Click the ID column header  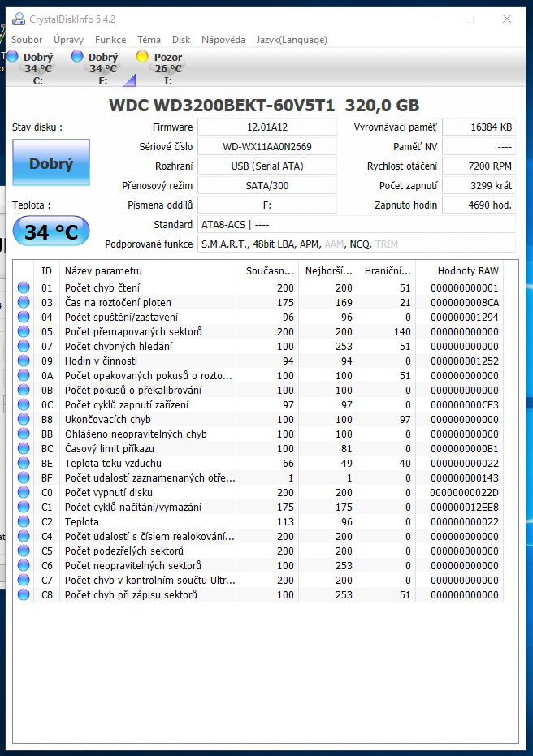[x=47, y=271]
